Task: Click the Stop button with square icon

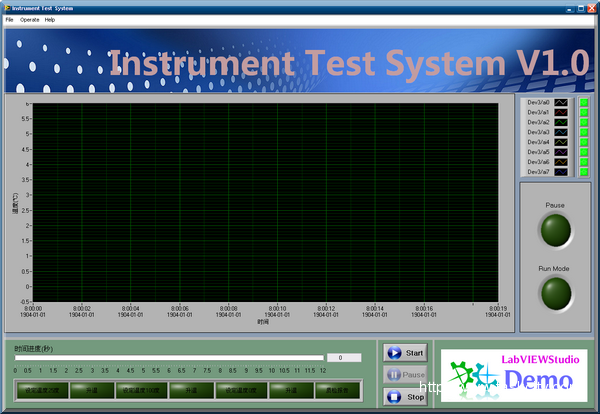Action: [405, 397]
